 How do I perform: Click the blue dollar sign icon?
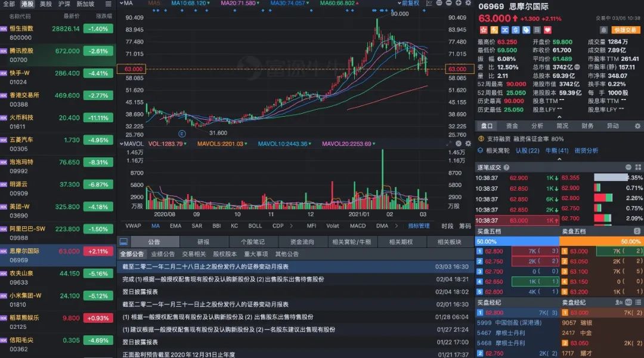515,30
